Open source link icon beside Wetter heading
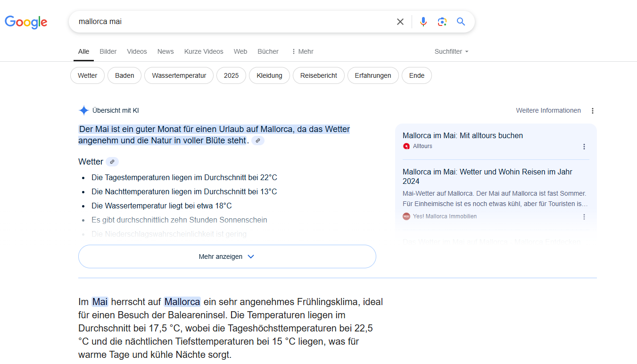The height and width of the screenshot is (364, 637). tap(112, 162)
